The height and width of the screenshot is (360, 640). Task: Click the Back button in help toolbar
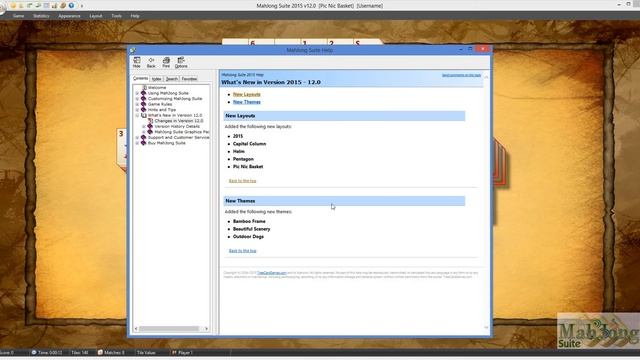[x=151, y=62]
